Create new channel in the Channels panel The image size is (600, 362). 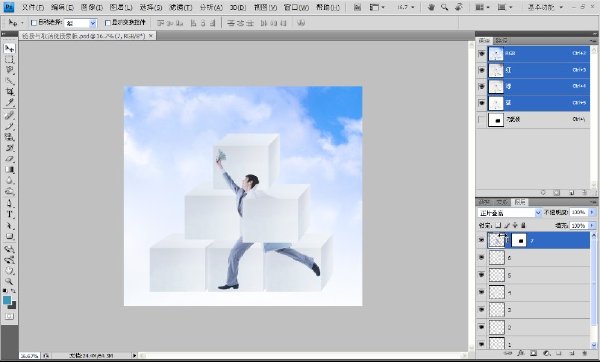571,193
